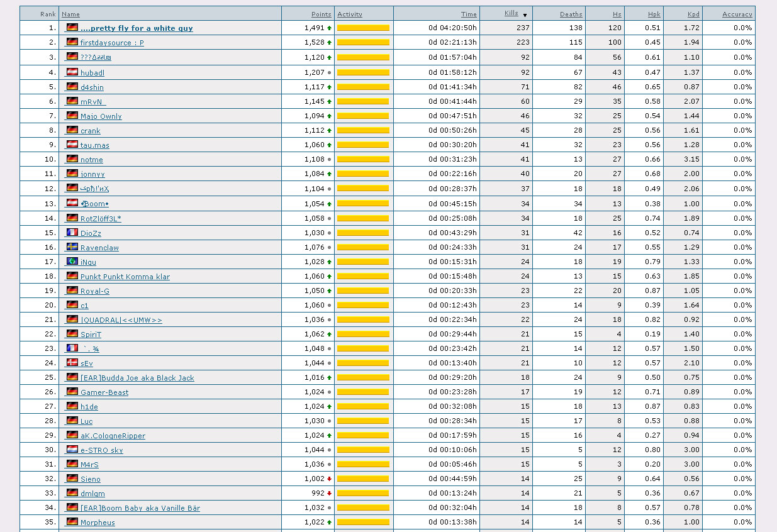Click the Brazilian flag next to iNgu

point(72,262)
